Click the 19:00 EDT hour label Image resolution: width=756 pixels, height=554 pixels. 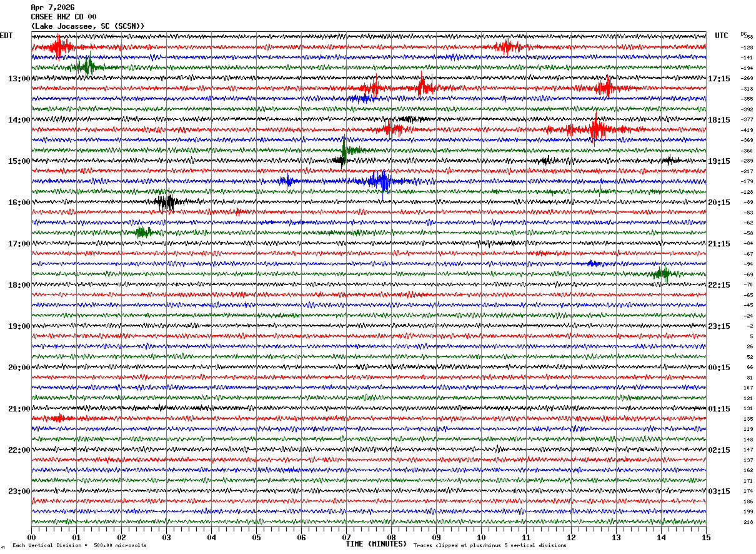(19, 326)
